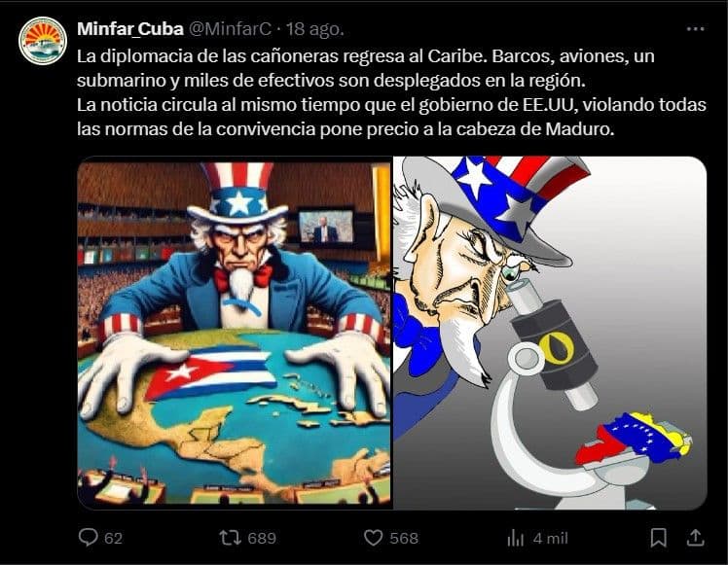Click the reply comment bubble icon
Image resolution: width=728 pixels, height=565 pixels.
pos(88,538)
